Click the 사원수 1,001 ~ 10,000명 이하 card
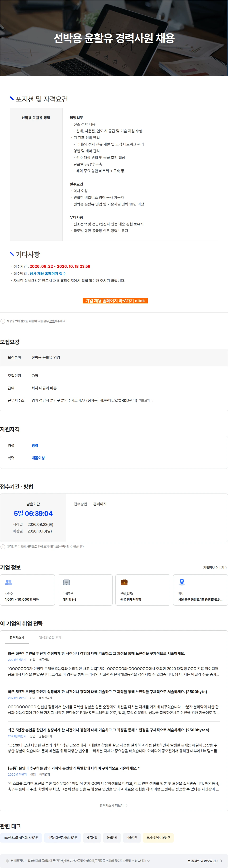This screenshot has height=868, width=228. (x=27, y=590)
